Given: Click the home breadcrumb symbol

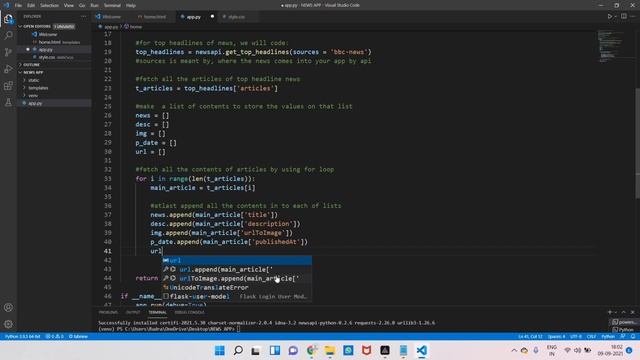Looking at the screenshot, I should click(x=133, y=27).
